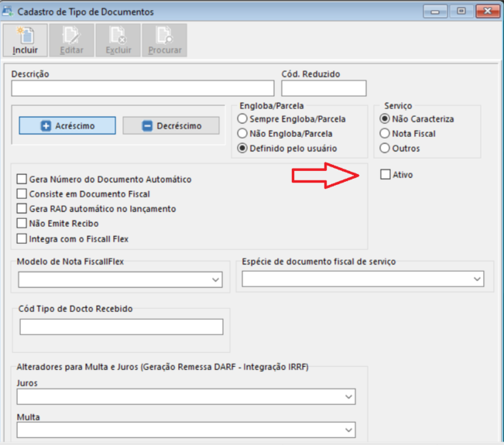Click the Procurar toolbar button
Viewport: 504px width, 445px height.
165,40
